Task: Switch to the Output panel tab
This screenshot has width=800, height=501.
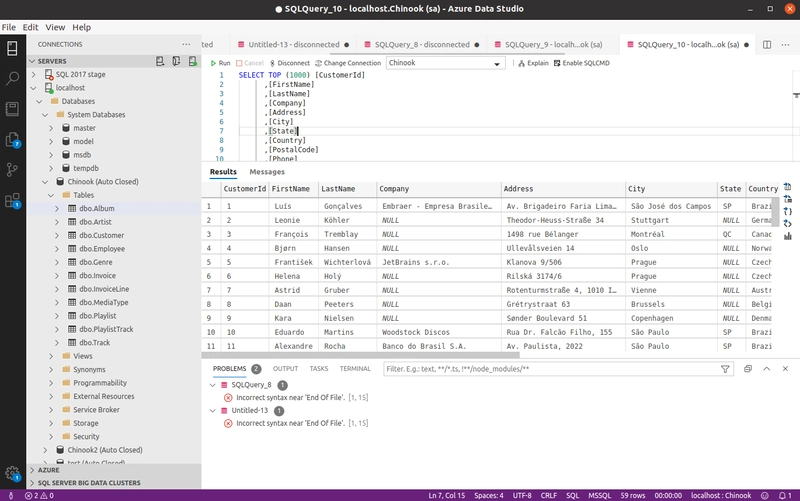Action: pyautogui.click(x=285, y=368)
